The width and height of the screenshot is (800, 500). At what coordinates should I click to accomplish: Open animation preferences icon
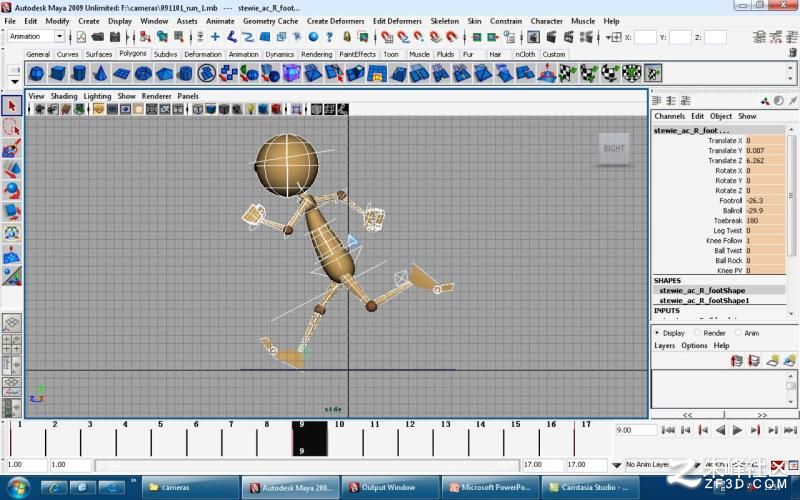[793, 465]
